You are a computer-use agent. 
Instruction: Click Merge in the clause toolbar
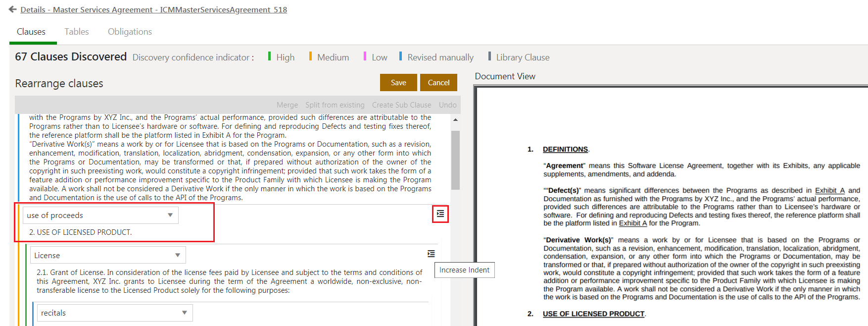[x=287, y=105]
